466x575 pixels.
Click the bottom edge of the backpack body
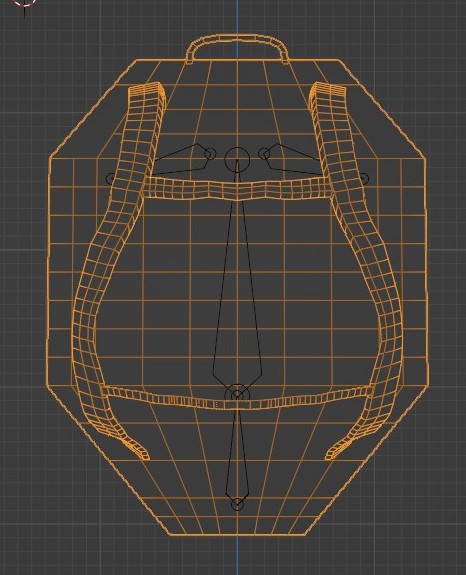237,535
